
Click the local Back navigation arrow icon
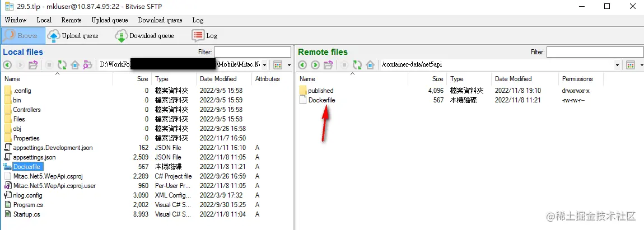coord(7,65)
